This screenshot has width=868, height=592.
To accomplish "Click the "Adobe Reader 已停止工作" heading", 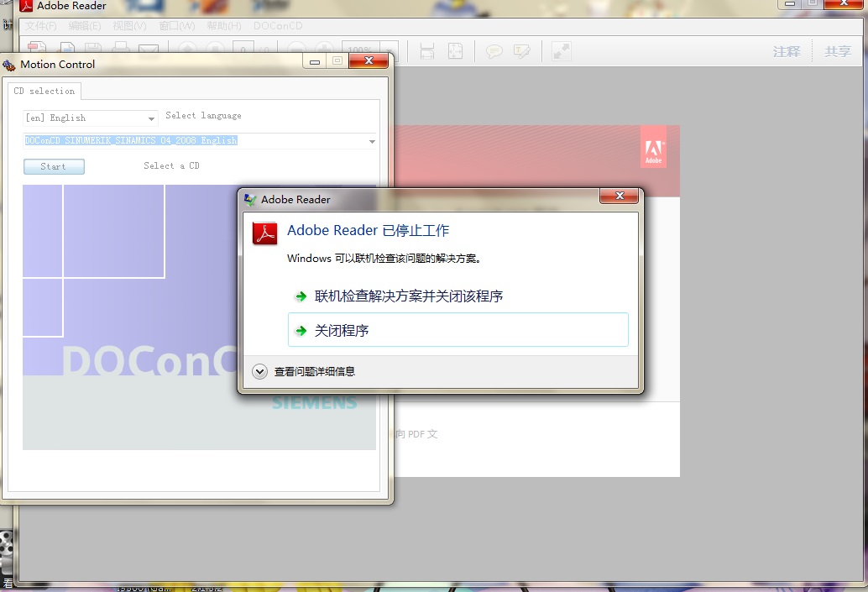I will (x=369, y=230).
